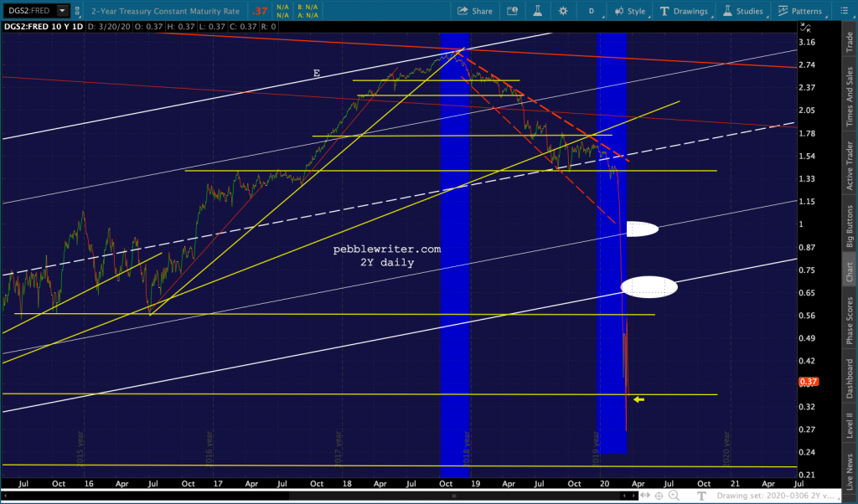Switch to the Active Trader side tab
Image resolution: width=858 pixels, height=504 pixels.
[x=850, y=166]
